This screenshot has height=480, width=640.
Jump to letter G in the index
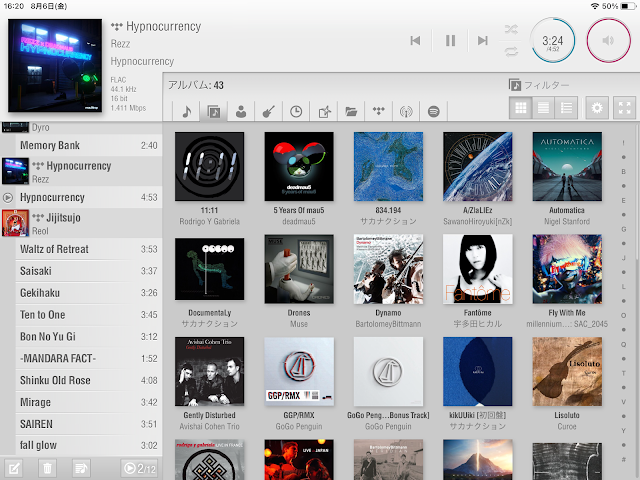pyautogui.click(x=623, y=229)
